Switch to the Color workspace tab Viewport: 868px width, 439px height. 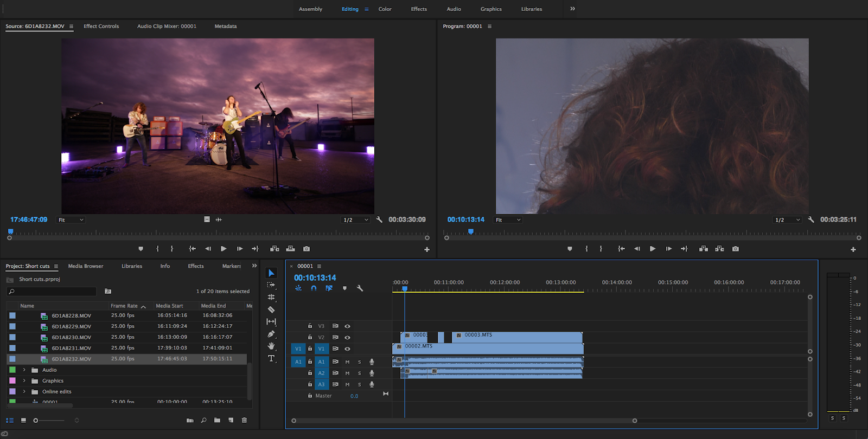385,9
